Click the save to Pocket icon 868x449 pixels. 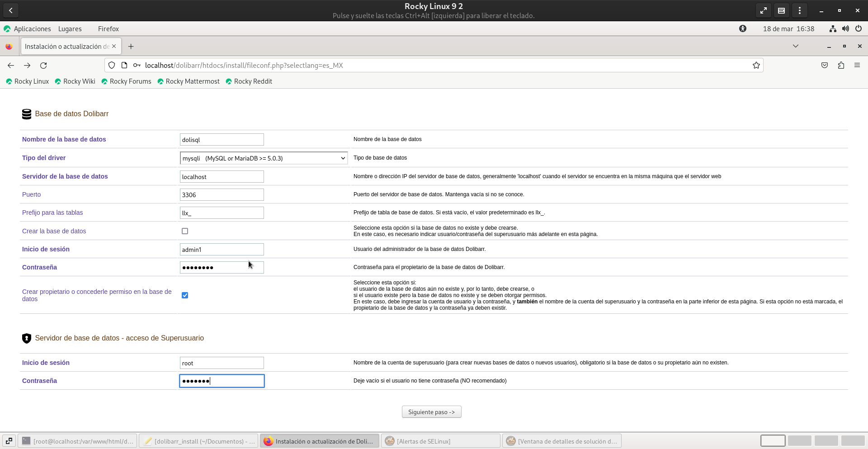(825, 66)
